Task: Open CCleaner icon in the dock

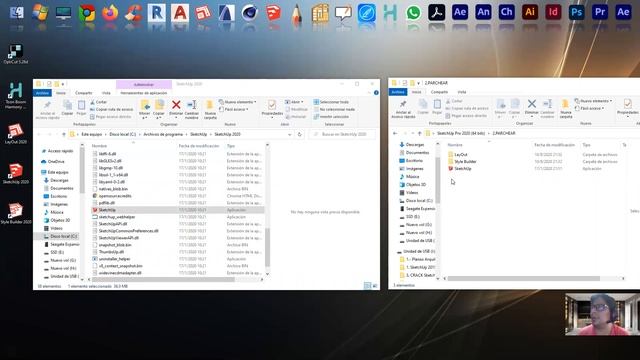Action: tap(133, 13)
